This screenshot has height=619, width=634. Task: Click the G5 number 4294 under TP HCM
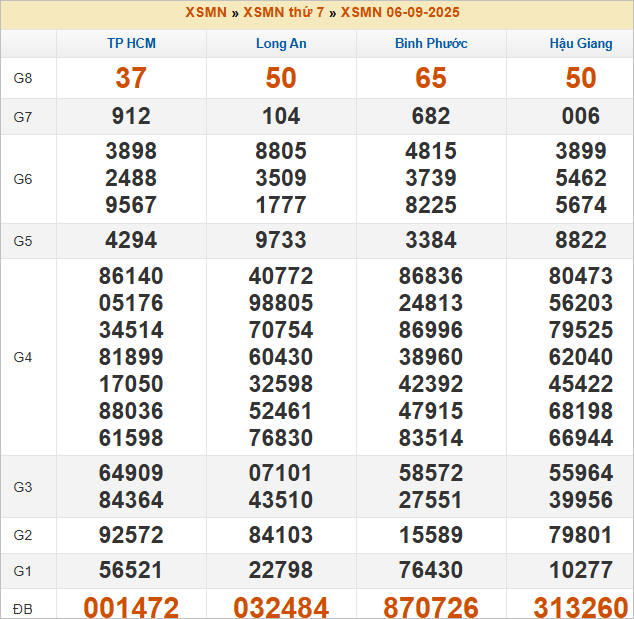[131, 240]
